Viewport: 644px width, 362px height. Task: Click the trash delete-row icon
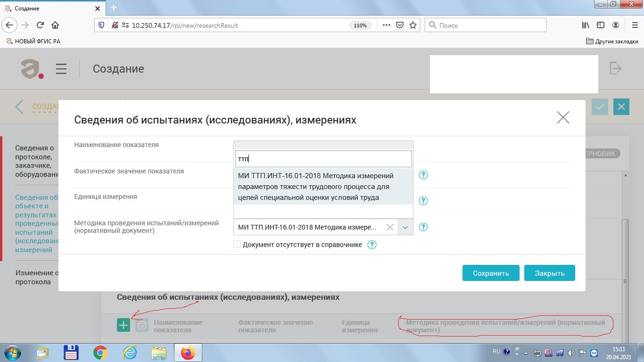tap(142, 325)
